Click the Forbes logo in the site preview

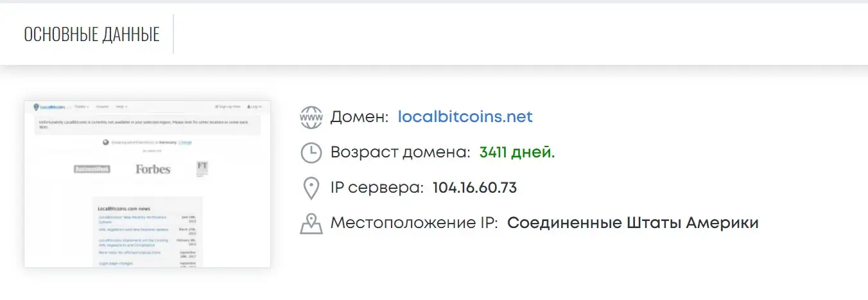[x=153, y=170]
